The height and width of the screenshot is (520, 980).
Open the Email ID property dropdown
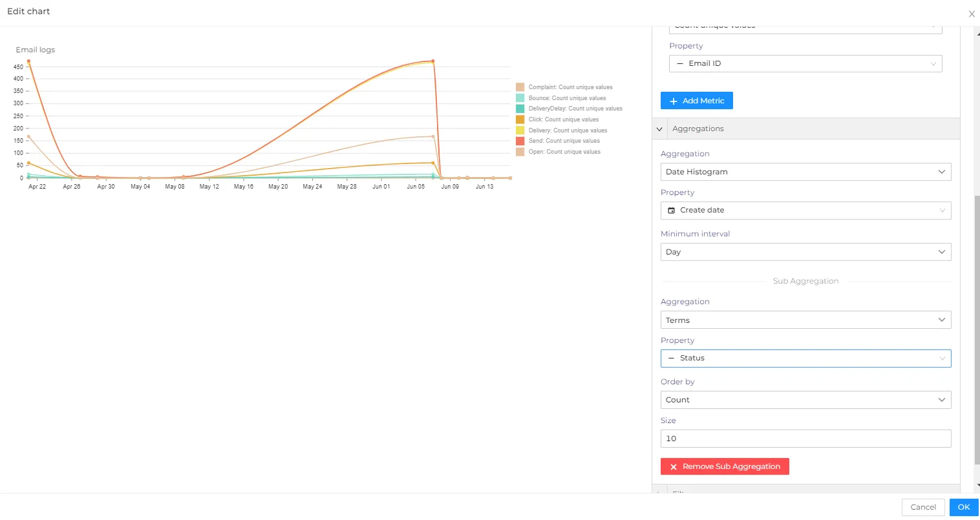pyautogui.click(x=805, y=63)
